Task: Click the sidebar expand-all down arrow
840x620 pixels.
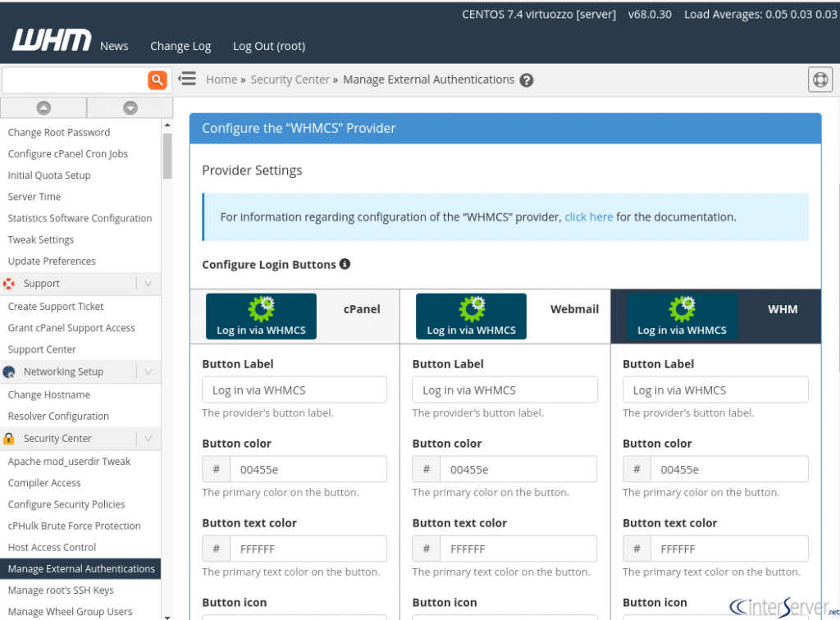Action: [x=130, y=107]
